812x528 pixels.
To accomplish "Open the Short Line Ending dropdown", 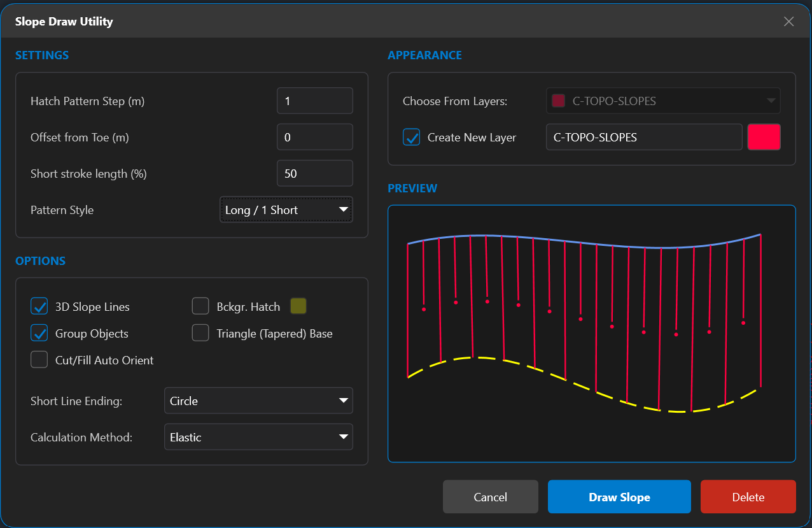I will coord(258,401).
